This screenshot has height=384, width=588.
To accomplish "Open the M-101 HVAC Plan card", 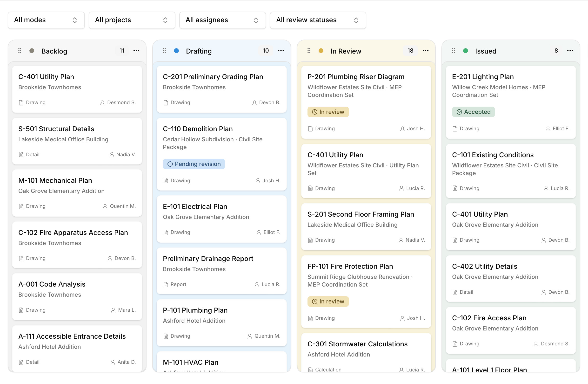I will click(222, 362).
